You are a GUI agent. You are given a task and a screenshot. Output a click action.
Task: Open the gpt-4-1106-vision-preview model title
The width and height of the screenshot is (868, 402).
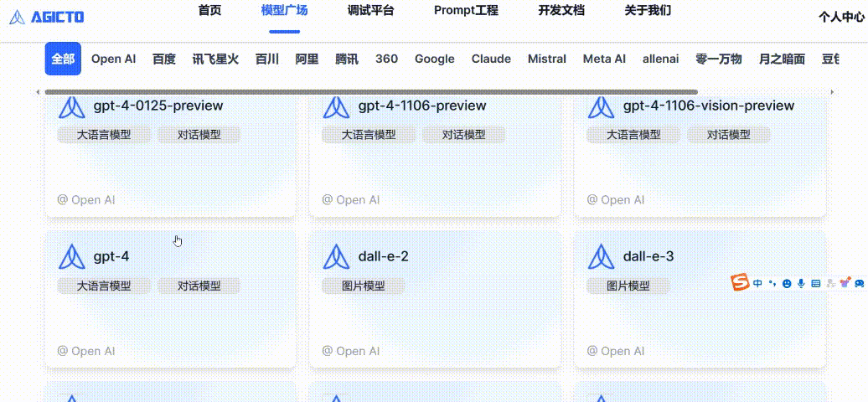click(709, 106)
